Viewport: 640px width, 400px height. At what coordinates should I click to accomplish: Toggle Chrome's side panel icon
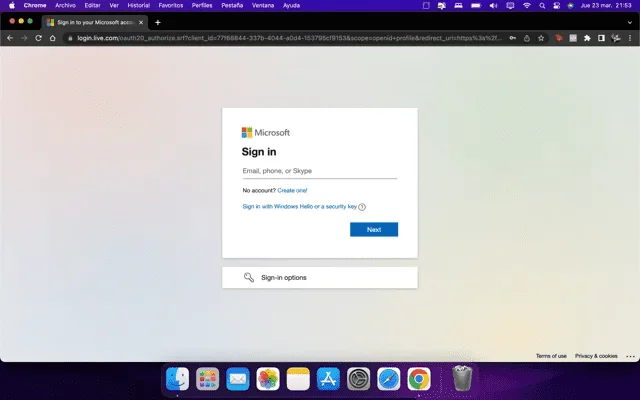pos(601,38)
